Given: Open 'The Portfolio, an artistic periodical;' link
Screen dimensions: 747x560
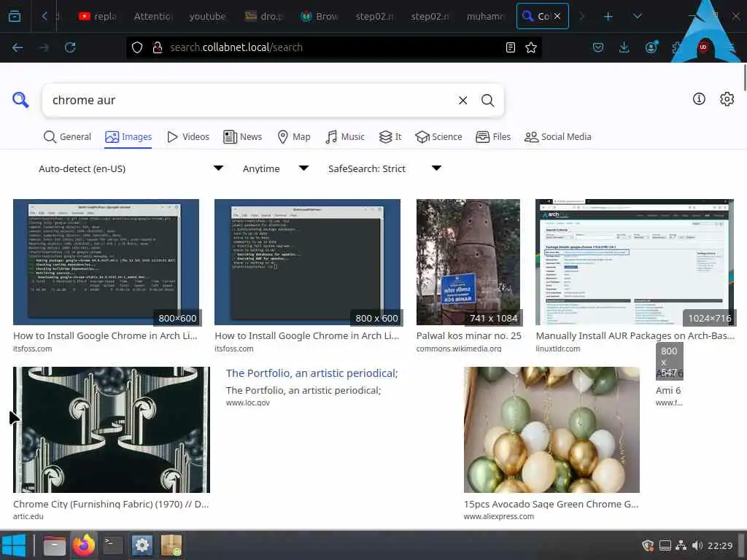Looking at the screenshot, I should [x=311, y=373].
